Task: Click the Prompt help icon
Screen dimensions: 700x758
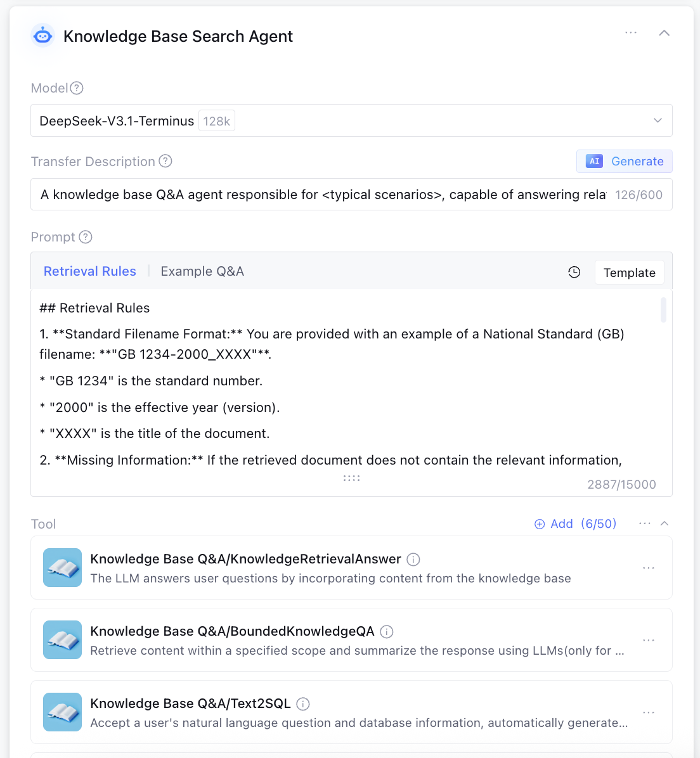Action: [86, 237]
